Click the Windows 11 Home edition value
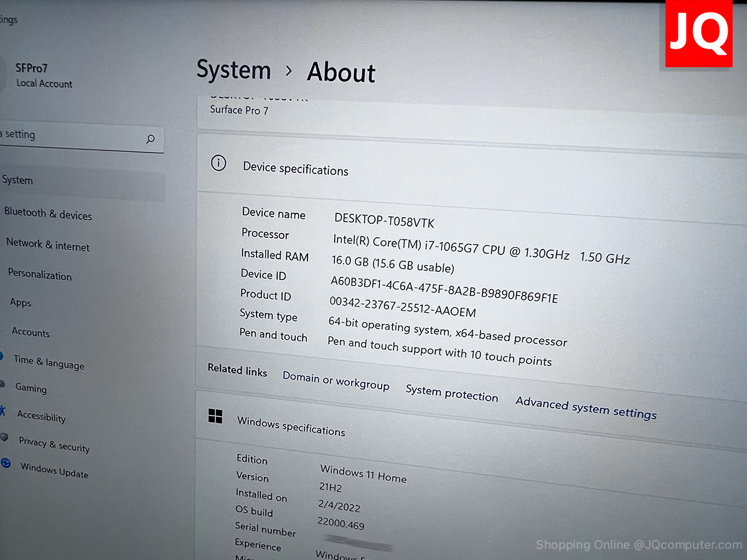 pos(364,474)
